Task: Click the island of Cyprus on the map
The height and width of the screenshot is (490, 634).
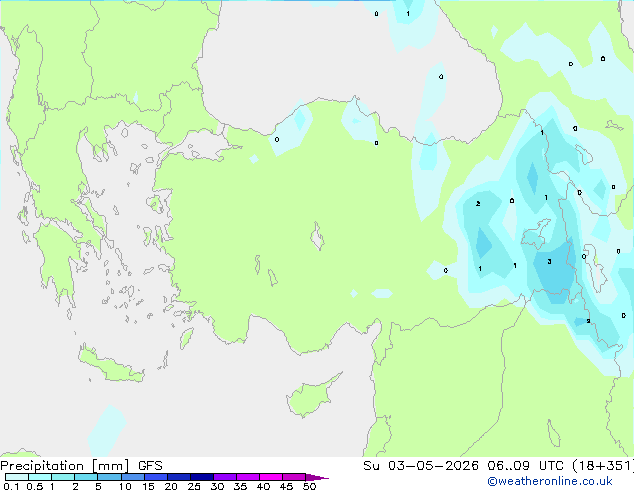Action: (311, 397)
